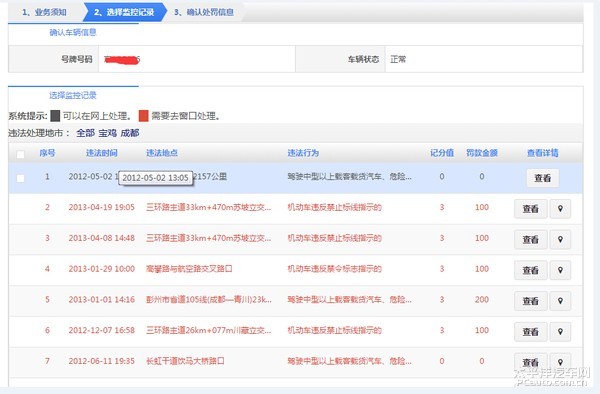Click location pin icon in row 6
The height and width of the screenshot is (394, 600).
click(x=560, y=332)
